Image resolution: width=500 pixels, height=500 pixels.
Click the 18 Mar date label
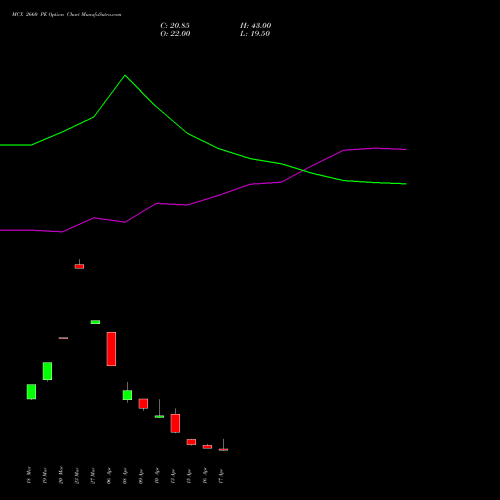tap(29, 475)
